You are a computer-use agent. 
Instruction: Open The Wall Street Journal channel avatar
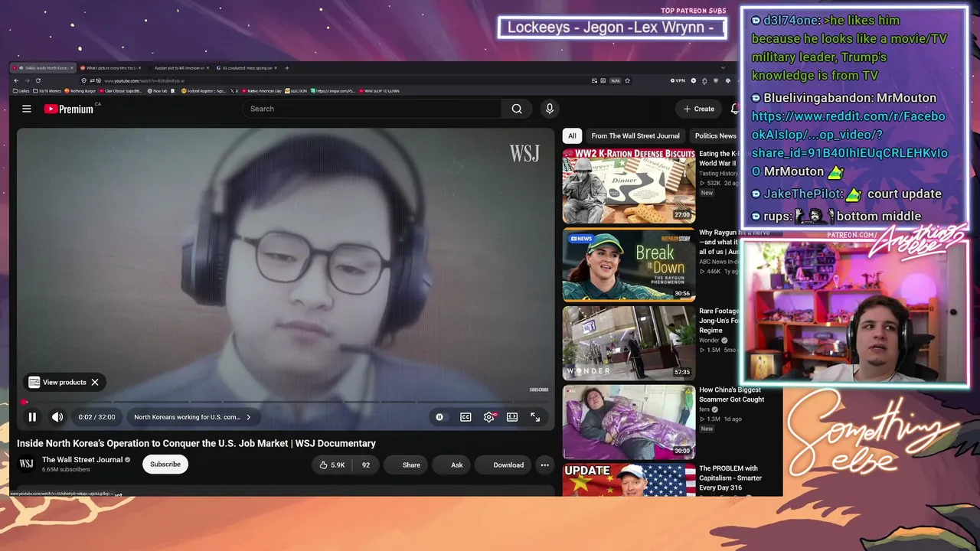coord(26,464)
